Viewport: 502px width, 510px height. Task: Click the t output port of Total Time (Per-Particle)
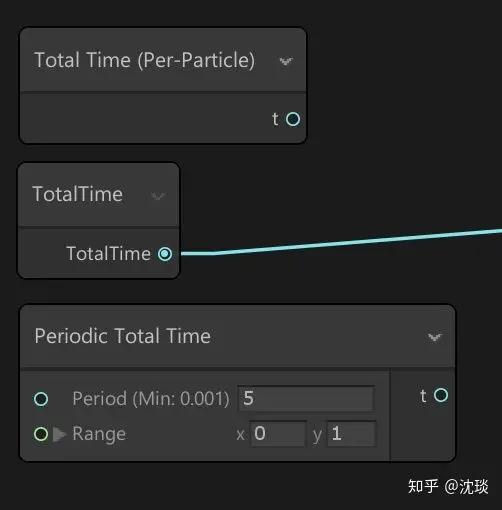tap(293, 119)
